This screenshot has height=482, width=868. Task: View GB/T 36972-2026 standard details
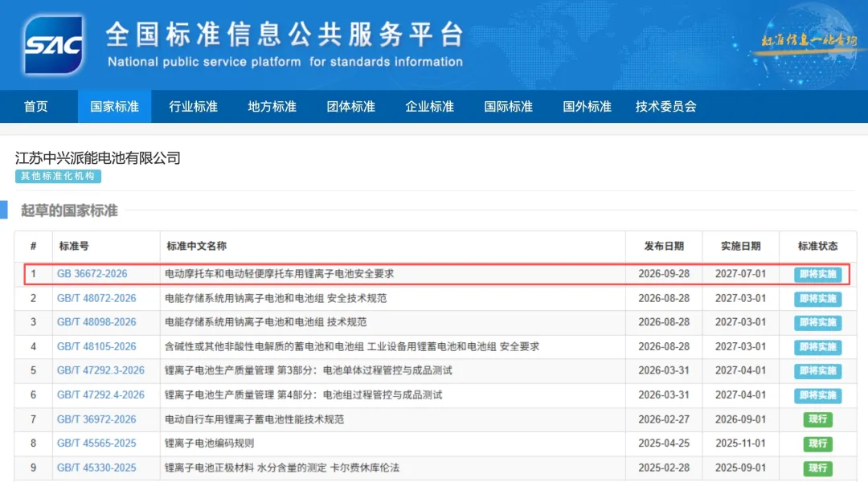click(96, 419)
